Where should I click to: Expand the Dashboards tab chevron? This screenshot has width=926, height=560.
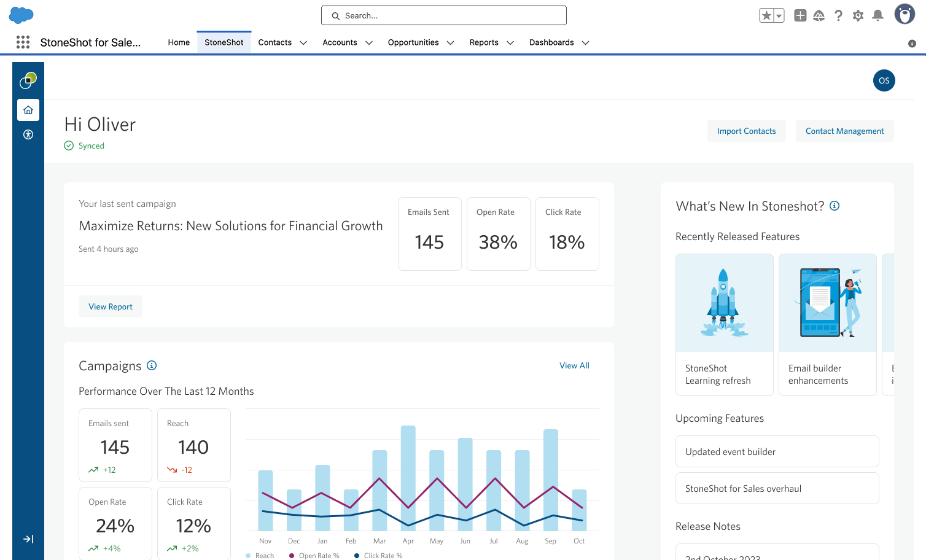(586, 42)
